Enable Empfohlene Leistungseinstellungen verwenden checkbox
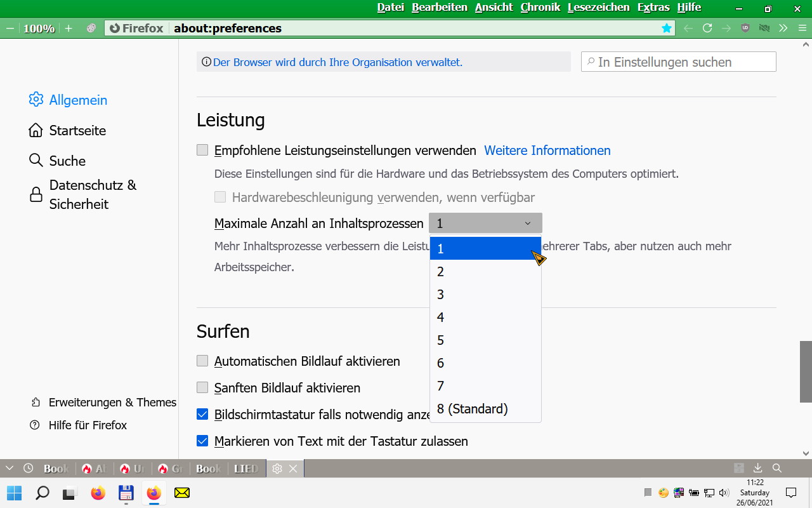 [202, 150]
